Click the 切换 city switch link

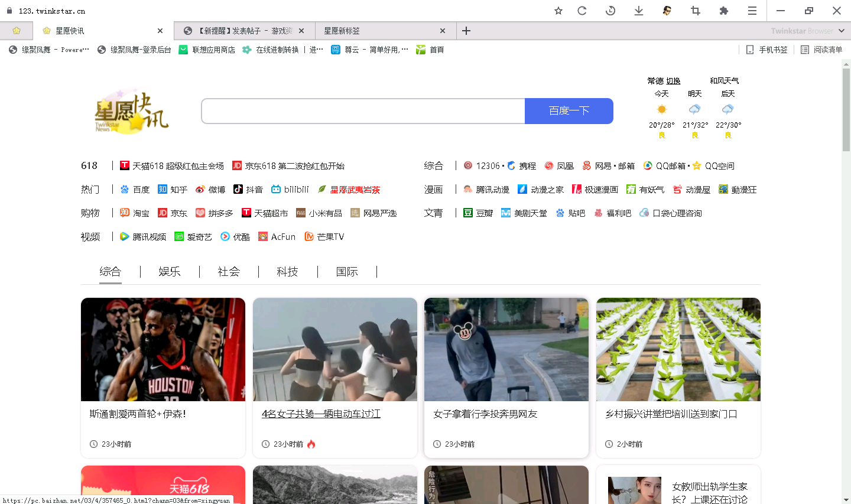[x=673, y=81]
